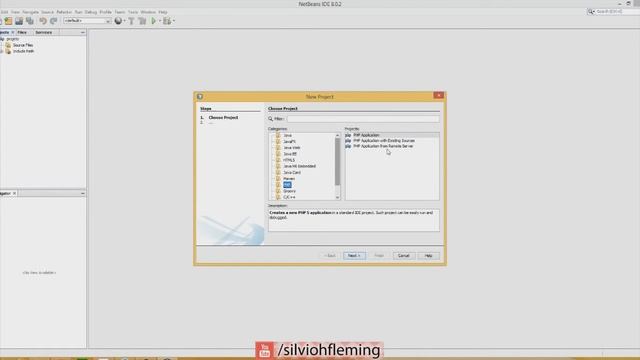Click the Help button in New Project
Image resolution: width=640 pixels, height=360 pixels.
tap(429, 256)
